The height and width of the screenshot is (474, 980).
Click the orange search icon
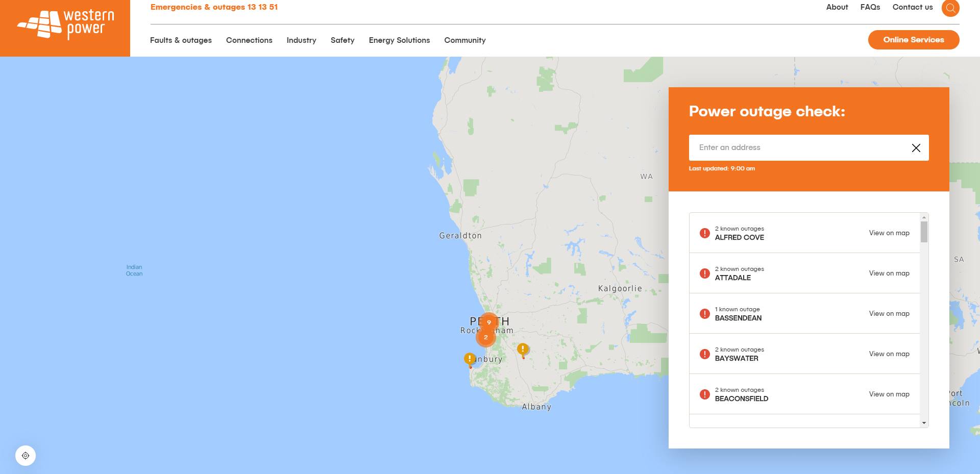tap(950, 8)
